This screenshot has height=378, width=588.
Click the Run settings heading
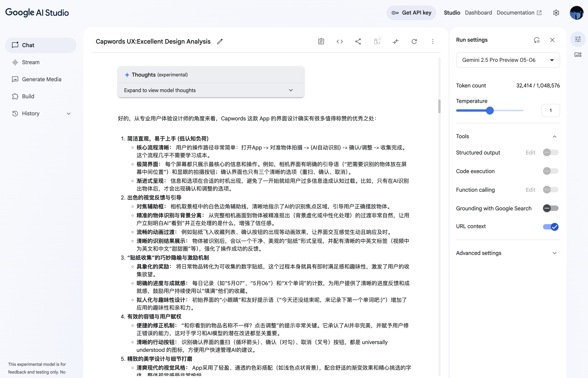(x=472, y=40)
